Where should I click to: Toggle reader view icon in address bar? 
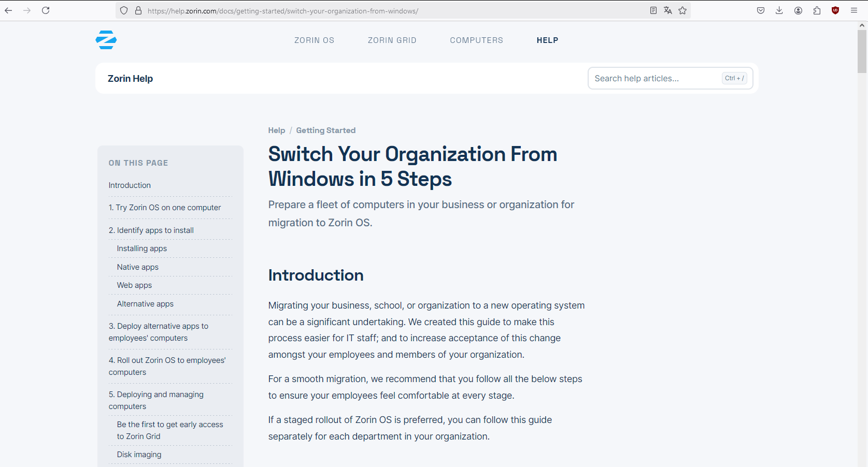653,10
